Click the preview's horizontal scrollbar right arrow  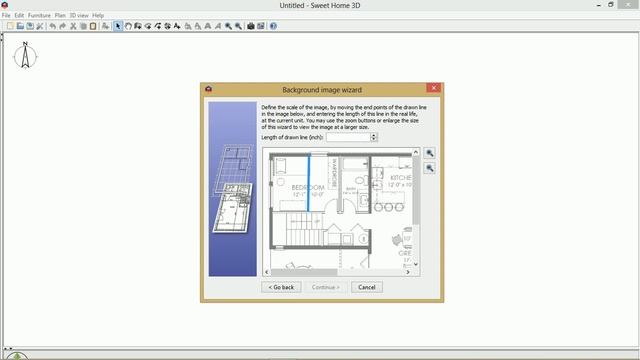click(x=408, y=272)
